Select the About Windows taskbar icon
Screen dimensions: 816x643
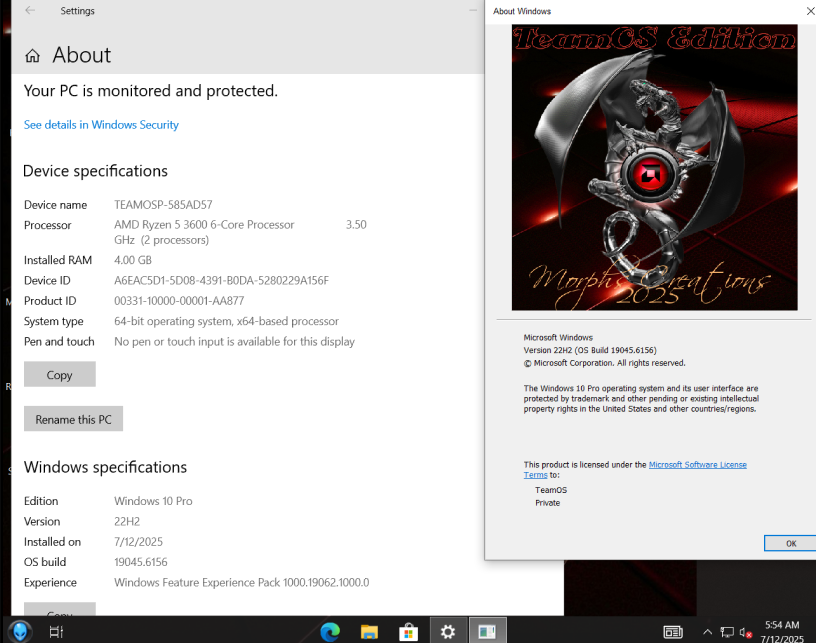coord(487,631)
